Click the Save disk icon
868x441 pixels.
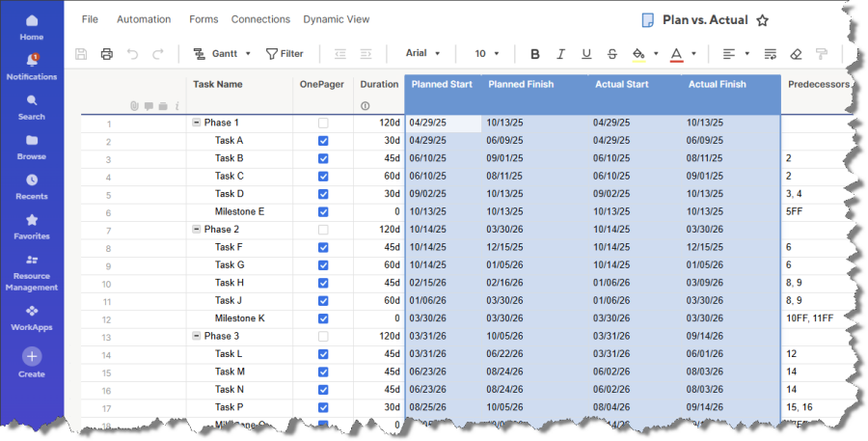pos(81,54)
